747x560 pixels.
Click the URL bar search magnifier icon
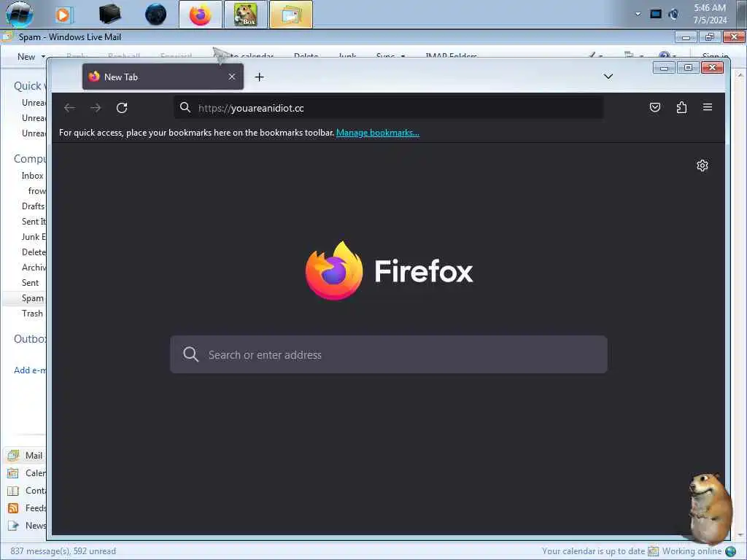coord(185,108)
